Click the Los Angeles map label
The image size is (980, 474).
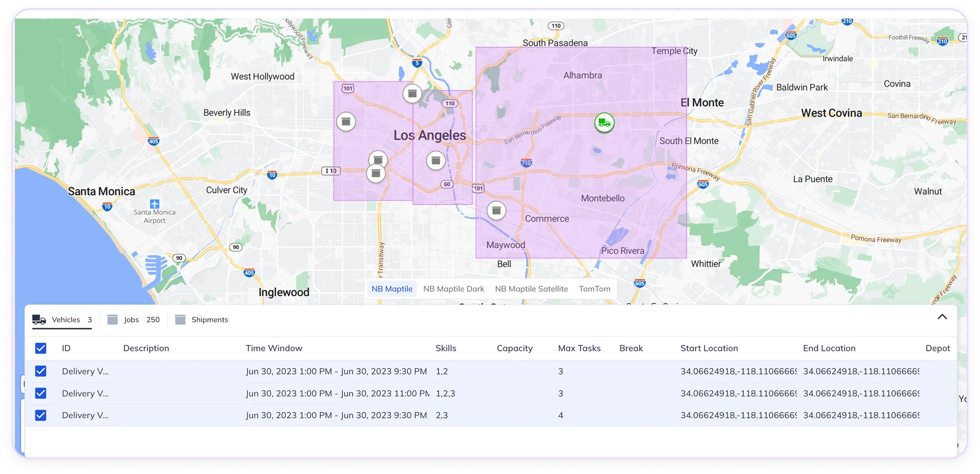pos(430,135)
